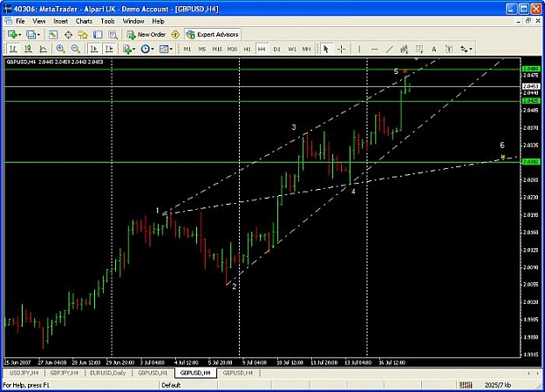Image resolution: width=545 pixels, height=392 pixels.
Task: Switch chart type to Candlesticks
Action: tap(28, 49)
